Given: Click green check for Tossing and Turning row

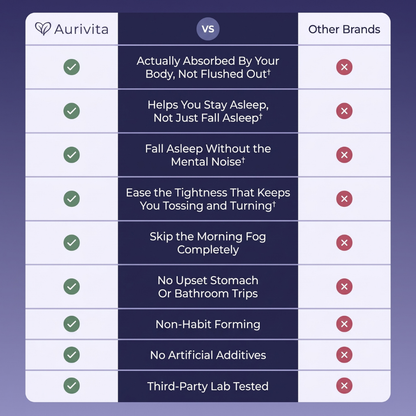Looking at the screenshot, I should click(x=72, y=199).
